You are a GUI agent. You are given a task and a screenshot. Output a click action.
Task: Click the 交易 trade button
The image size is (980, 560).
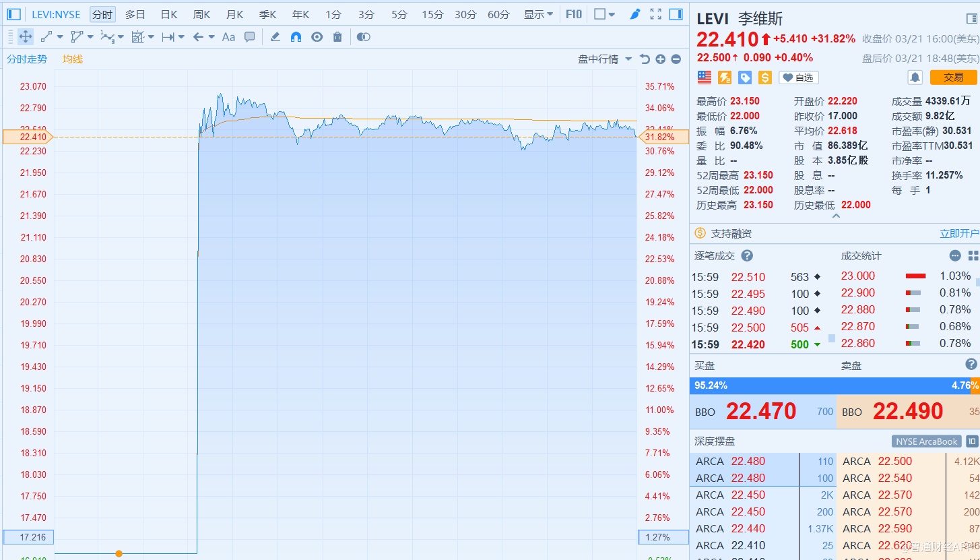point(954,77)
